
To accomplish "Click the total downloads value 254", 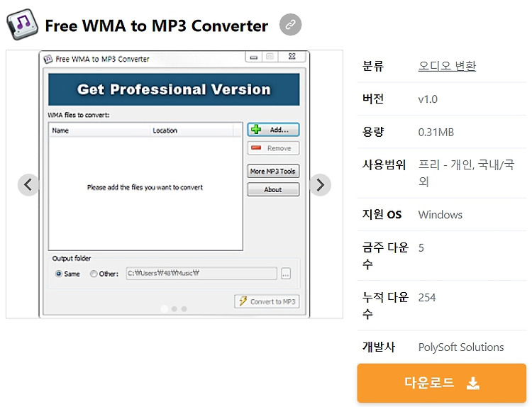I will (x=427, y=297).
